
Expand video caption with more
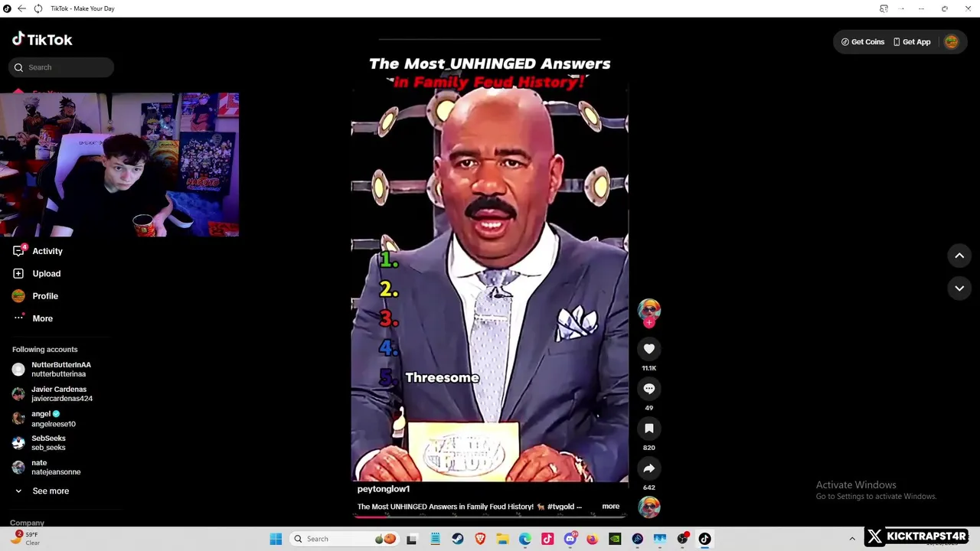point(611,506)
